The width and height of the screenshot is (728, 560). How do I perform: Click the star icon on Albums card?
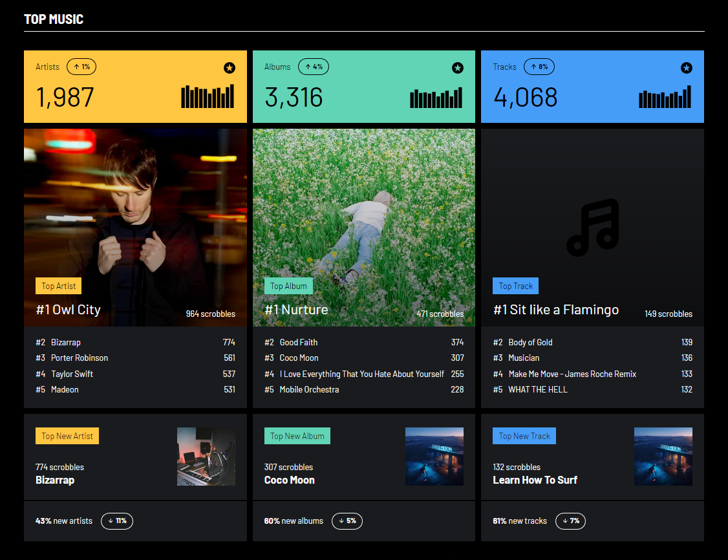point(458,68)
